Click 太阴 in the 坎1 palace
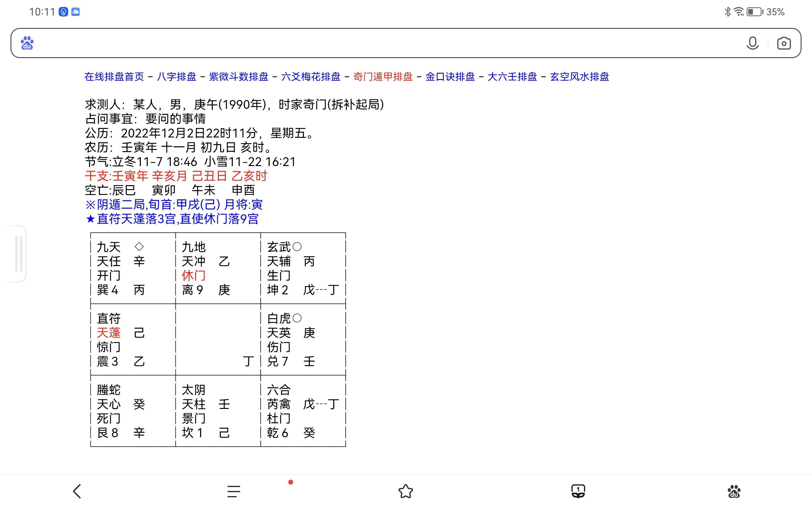812x508 pixels. click(193, 390)
